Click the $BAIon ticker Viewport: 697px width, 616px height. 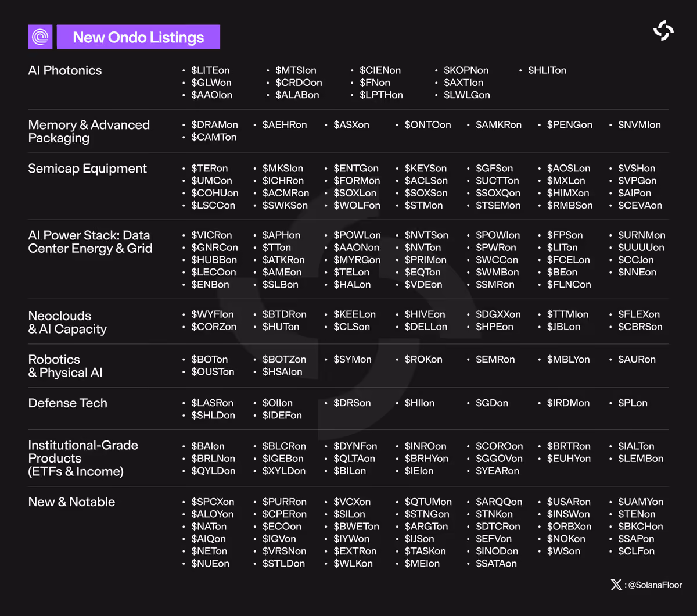coord(208,446)
